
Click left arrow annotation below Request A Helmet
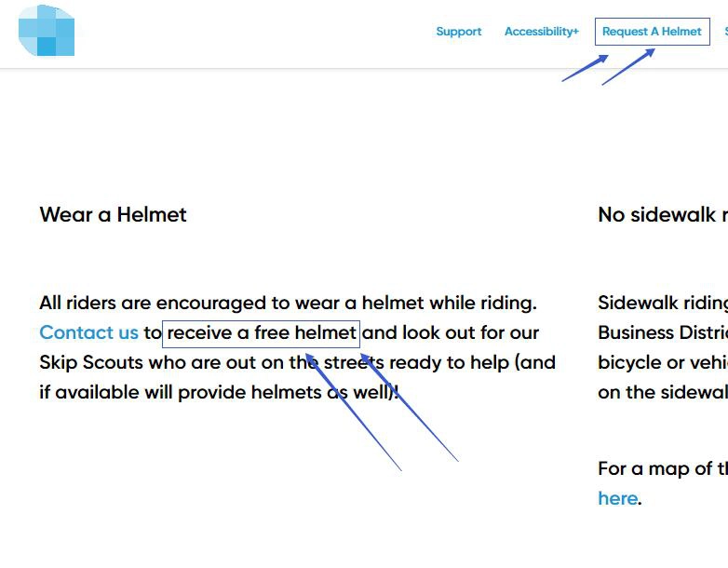[585, 68]
